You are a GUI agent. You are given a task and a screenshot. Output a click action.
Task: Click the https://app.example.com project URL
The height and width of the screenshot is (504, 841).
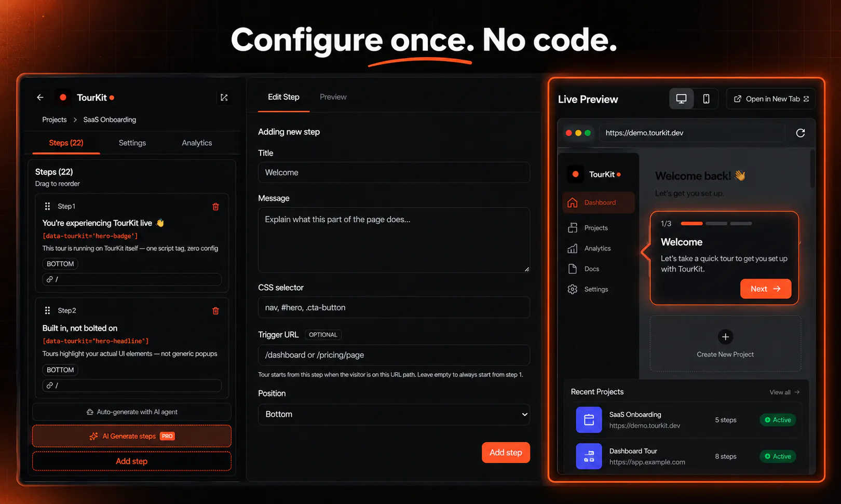(647, 462)
